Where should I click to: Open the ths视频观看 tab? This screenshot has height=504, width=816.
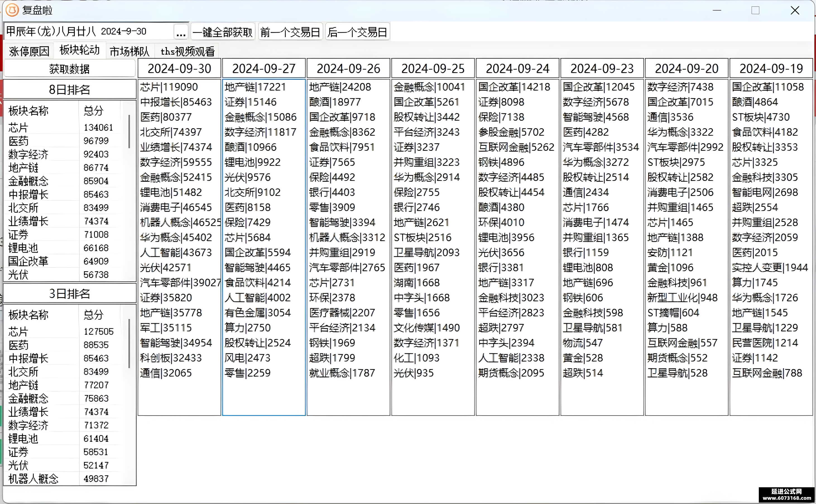tap(188, 51)
